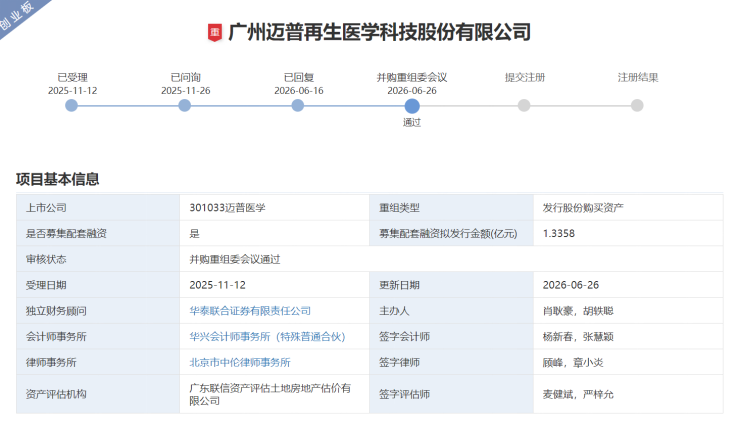This screenshot has height=421, width=737.
Task: Click the 签字会计师 row label
Action: click(x=405, y=337)
